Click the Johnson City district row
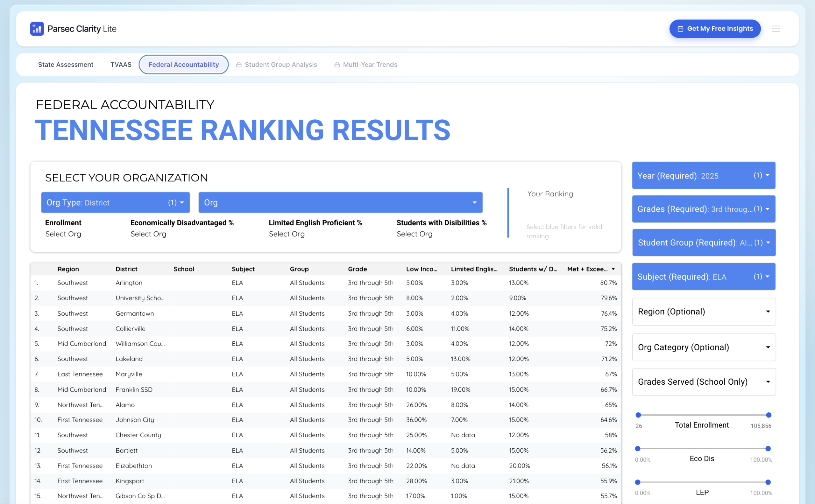This screenshot has height=504, width=815. click(325, 420)
